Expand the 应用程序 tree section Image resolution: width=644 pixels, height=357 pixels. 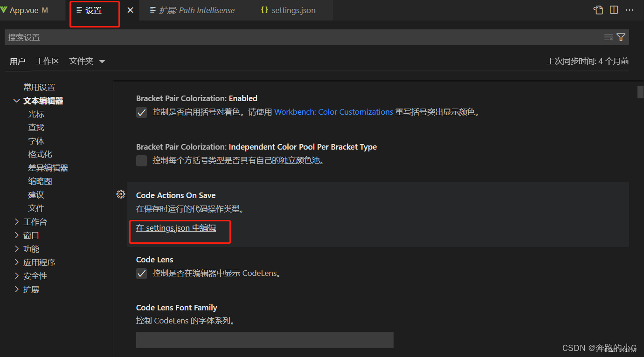tap(17, 262)
